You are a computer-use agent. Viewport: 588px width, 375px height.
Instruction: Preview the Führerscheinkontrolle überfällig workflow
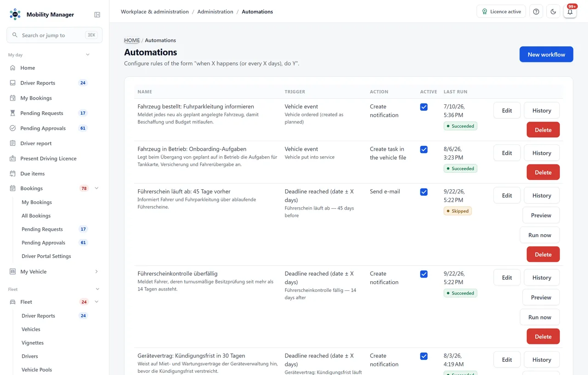(541, 297)
